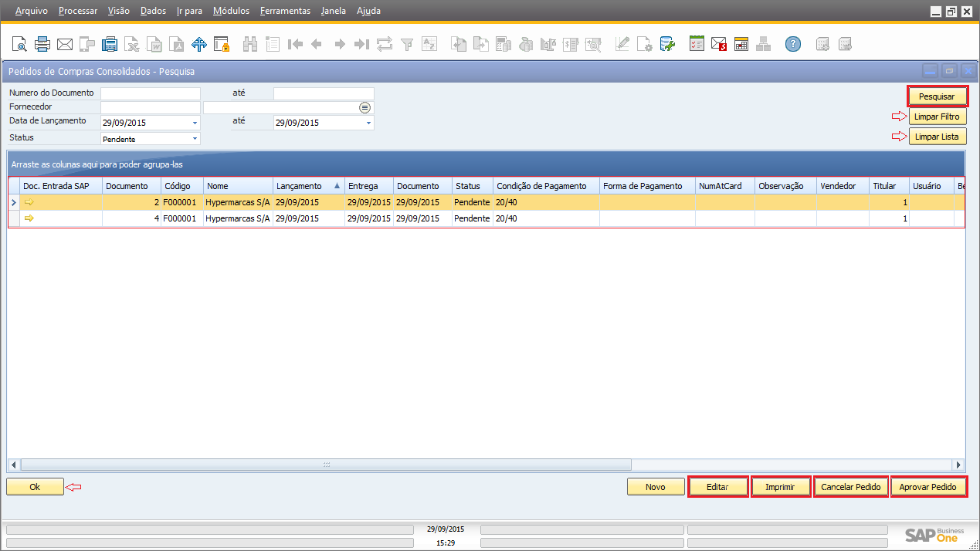The width and height of the screenshot is (980, 551).
Task: Open the Processar menu
Action: [78, 11]
